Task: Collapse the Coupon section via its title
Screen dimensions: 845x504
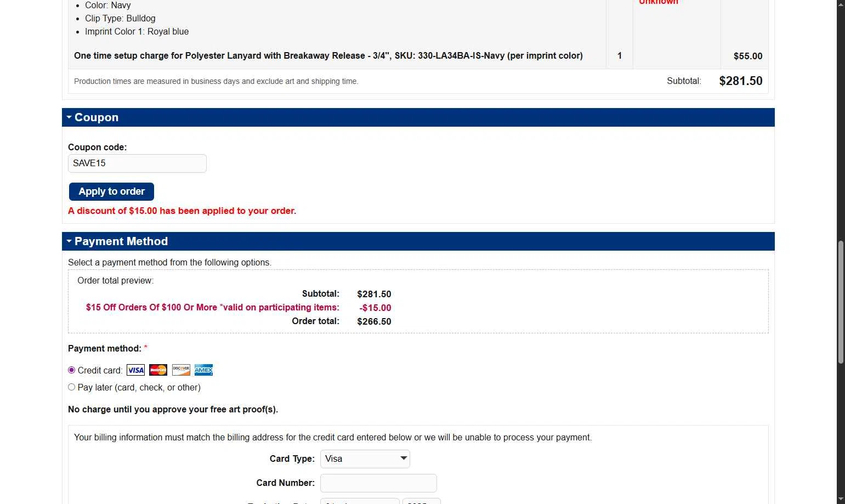Action: (x=97, y=117)
